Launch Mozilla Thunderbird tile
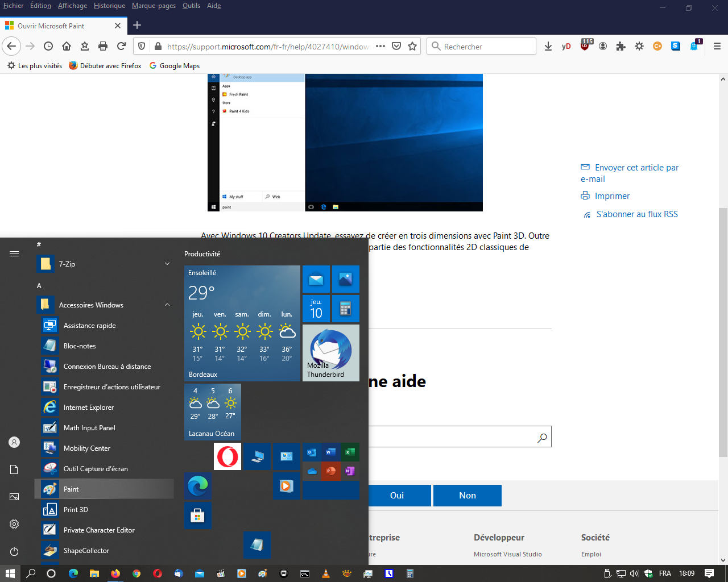The height and width of the screenshot is (582, 728). click(331, 353)
